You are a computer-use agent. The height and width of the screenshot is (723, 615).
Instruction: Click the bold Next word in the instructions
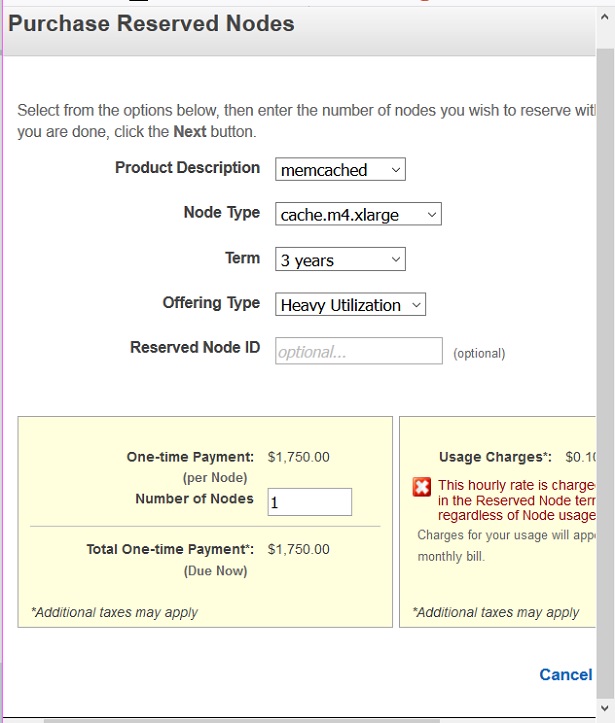point(189,132)
